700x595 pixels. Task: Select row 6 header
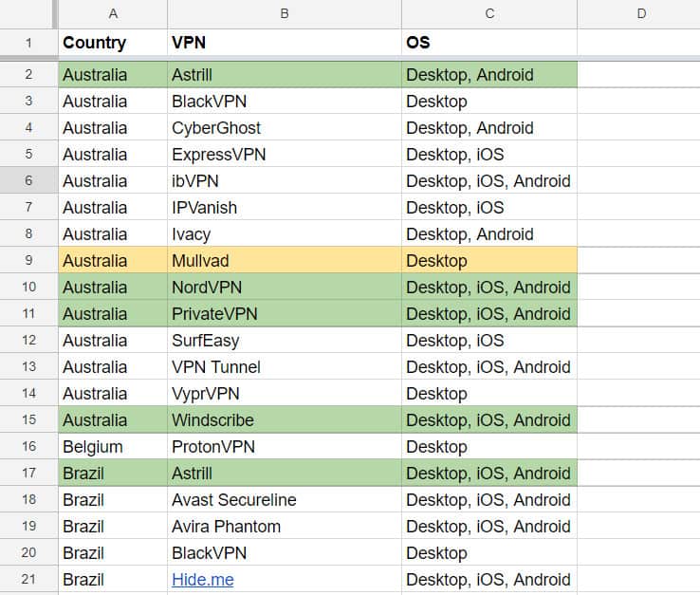tap(29, 180)
